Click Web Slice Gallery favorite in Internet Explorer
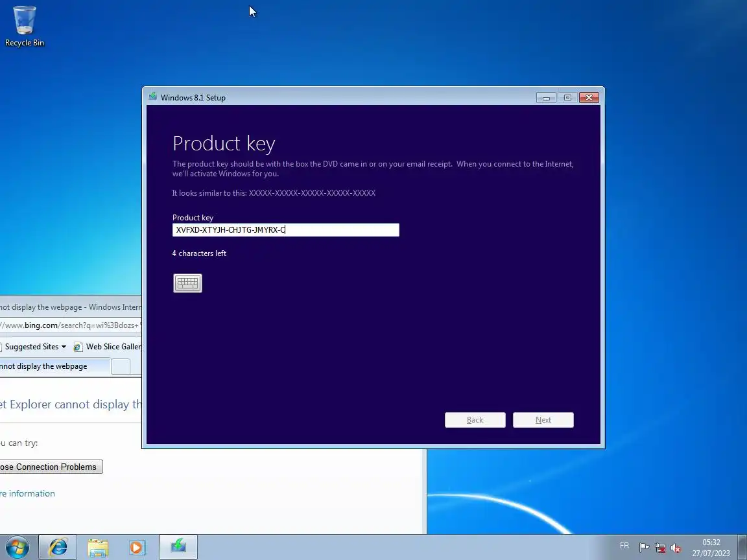The height and width of the screenshot is (560, 747). tap(108, 347)
